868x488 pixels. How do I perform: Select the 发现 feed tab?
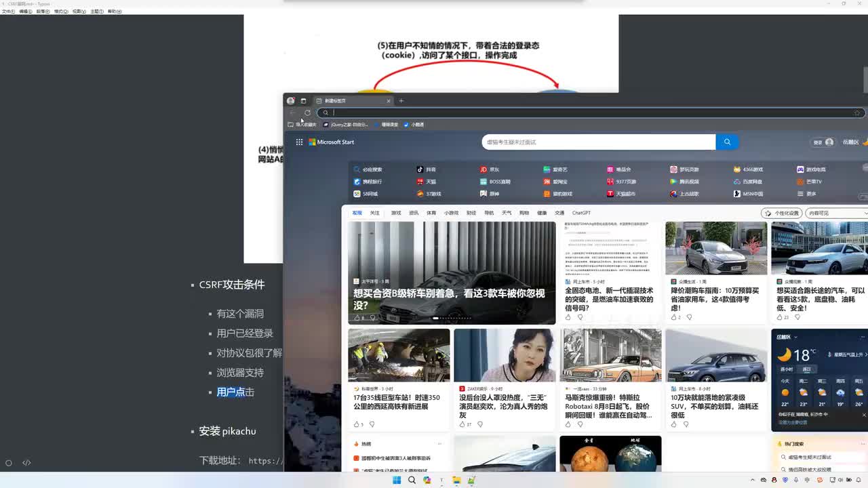[357, 213]
